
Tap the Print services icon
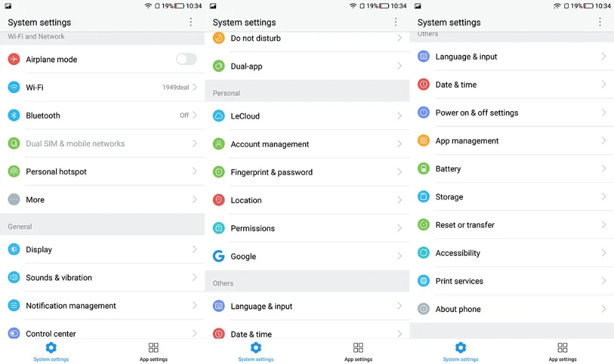pyautogui.click(x=424, y=281)
